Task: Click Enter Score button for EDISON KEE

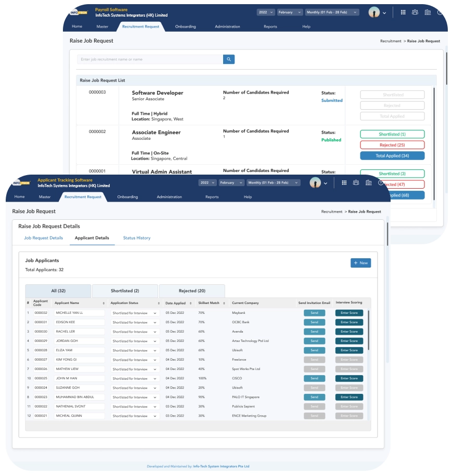Action: [x=349, y=322]
